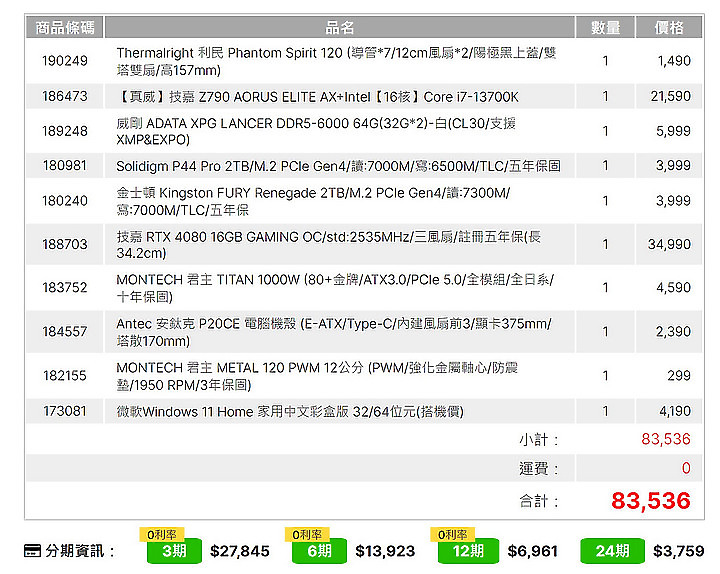This screenshot has height=574, width=720.
Task: Click product code 190249
Action: tap(65, 61)
